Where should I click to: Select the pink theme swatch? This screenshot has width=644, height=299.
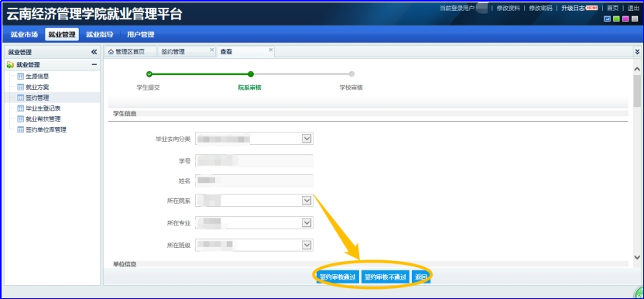[625, 19]
